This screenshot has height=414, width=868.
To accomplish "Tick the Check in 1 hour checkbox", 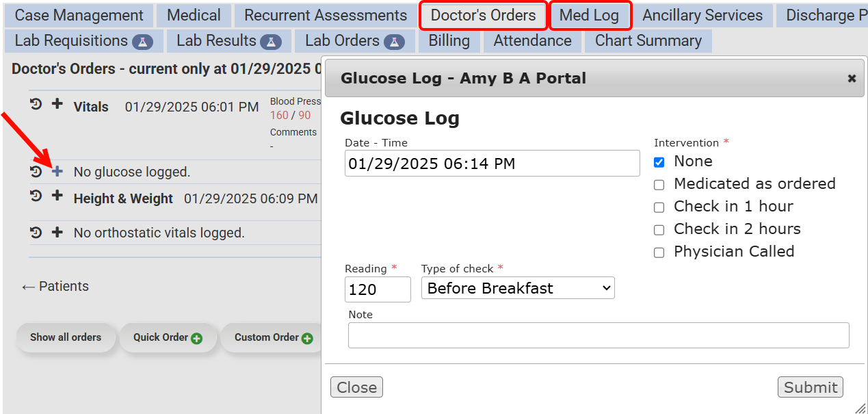I will coord(659,207).
